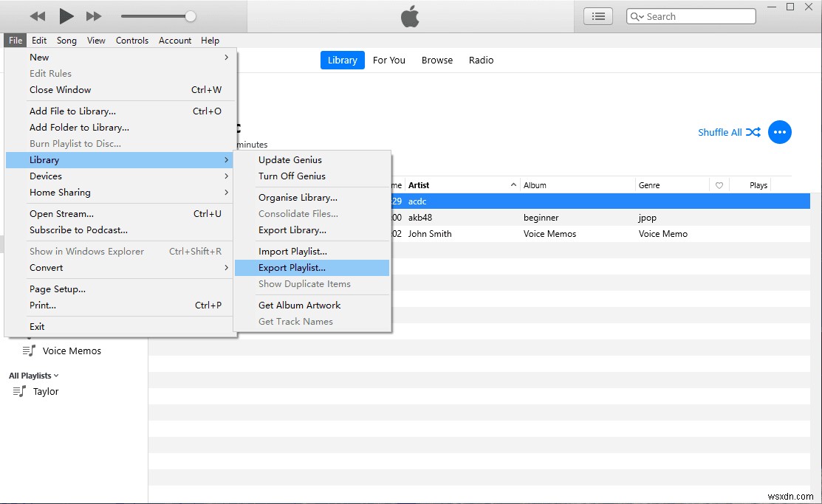Viewport: 822px width, 504px height.
Task: Click the Voice Memos playlist icon in sidebar
Action: click(x=28, y=351)
